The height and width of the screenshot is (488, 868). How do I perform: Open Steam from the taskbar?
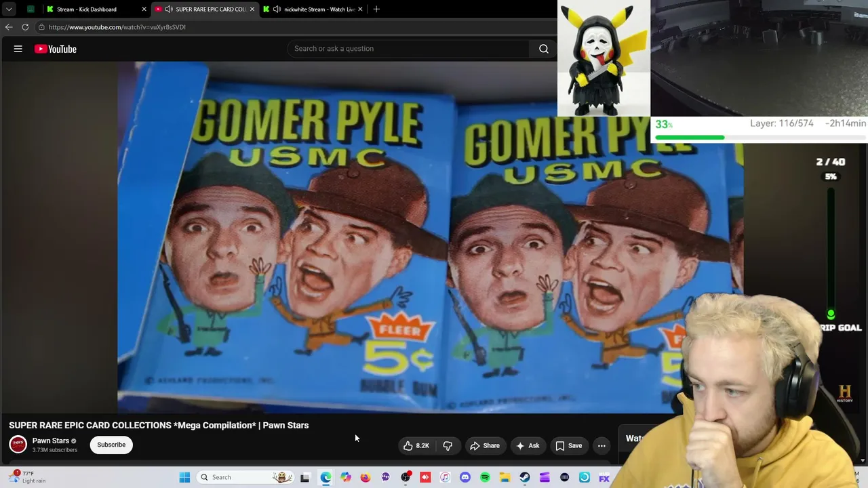[x=525, y=477]
